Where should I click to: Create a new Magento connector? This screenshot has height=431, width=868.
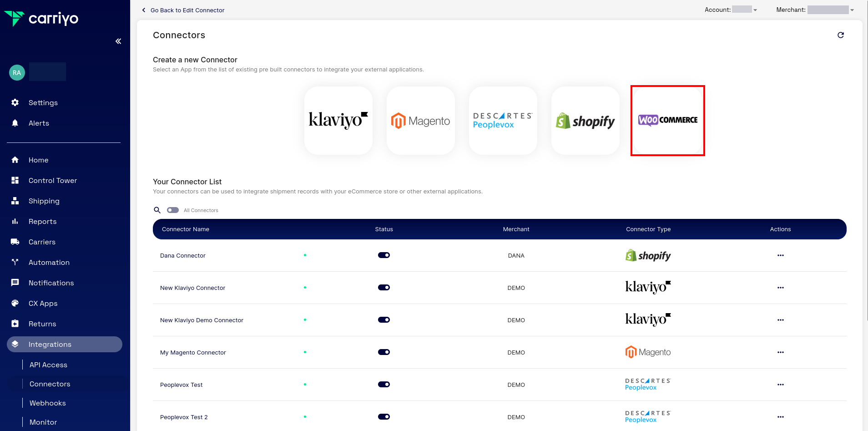pos(421,121)
